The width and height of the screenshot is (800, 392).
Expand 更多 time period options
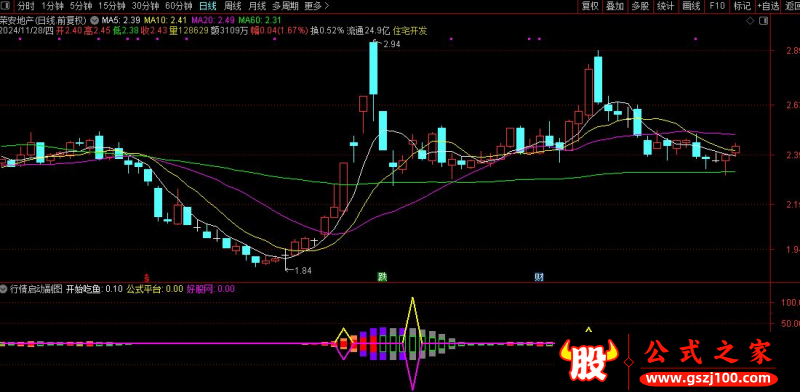click(316, 6)
